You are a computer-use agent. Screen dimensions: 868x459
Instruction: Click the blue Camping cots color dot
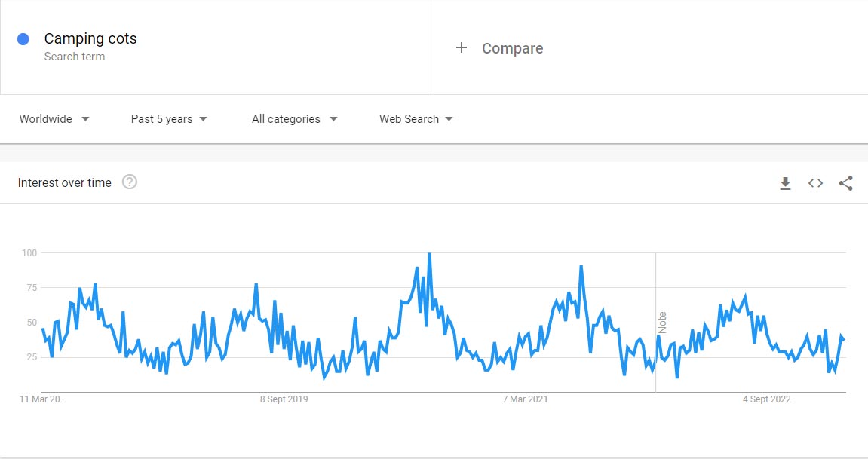(x=23, y=39)
